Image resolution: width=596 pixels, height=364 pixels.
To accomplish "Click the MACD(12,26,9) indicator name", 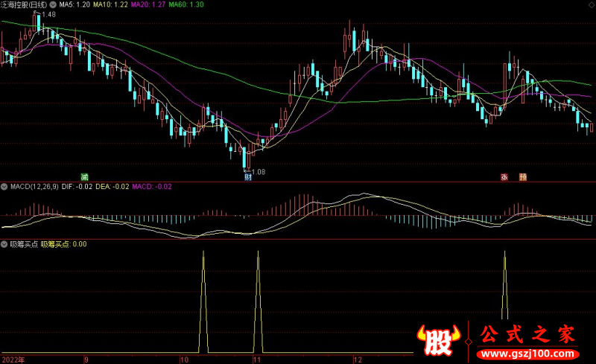I will [34, 186].
